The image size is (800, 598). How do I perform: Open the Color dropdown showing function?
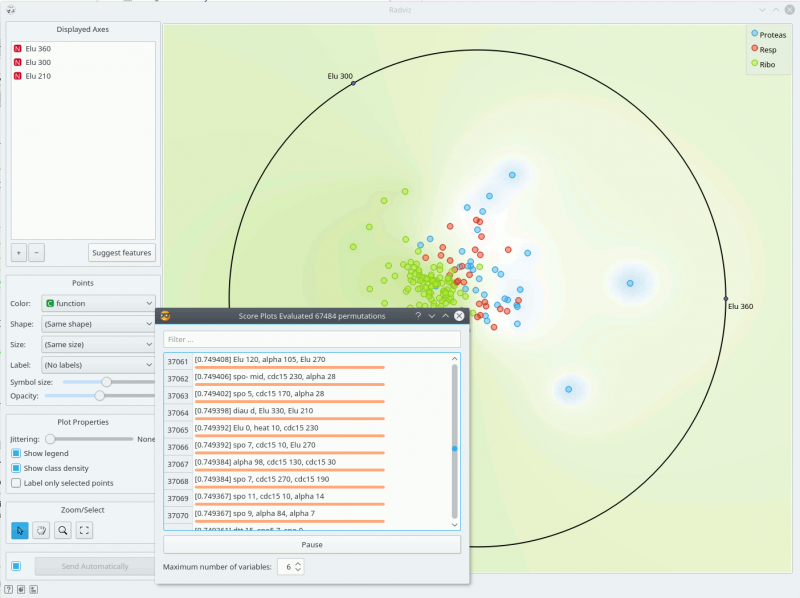point(97,303)
